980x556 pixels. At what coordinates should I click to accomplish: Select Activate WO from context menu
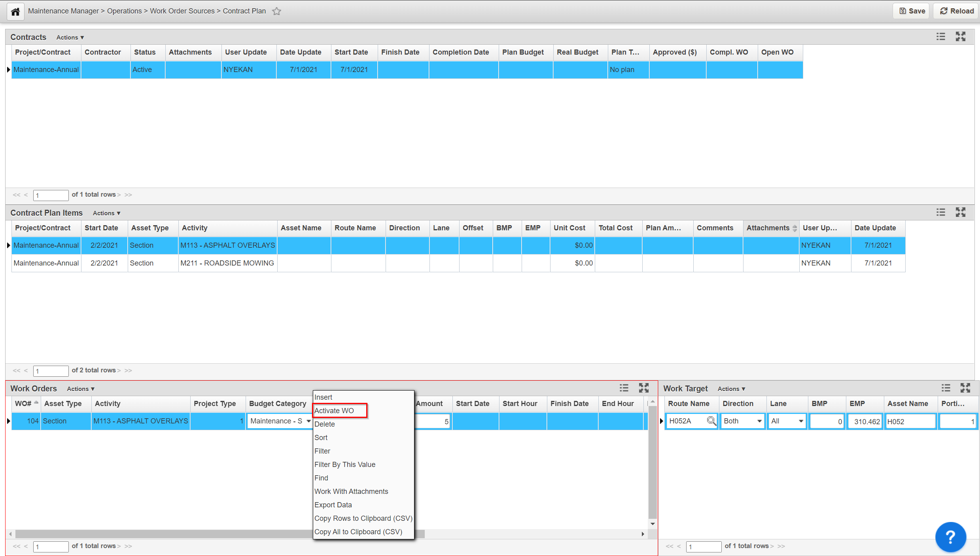(x=334, y=410)
